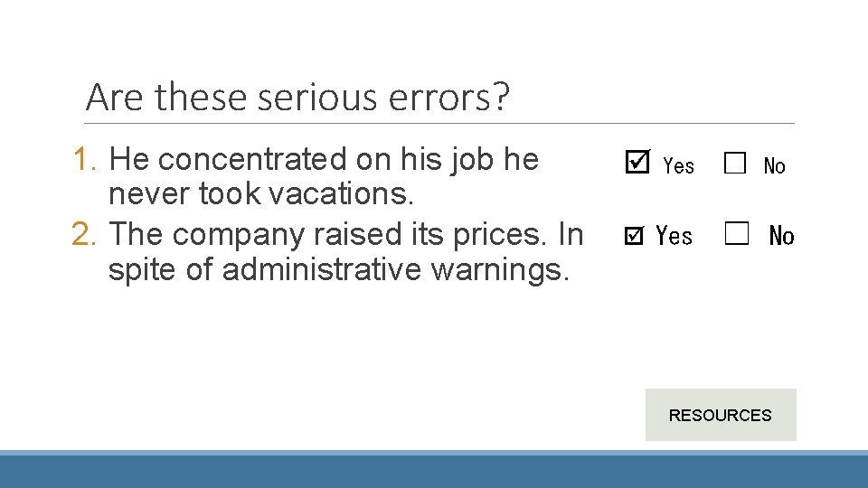Image resolution: width=868 pixels, height=488 pixels.
Task: Check the No box for sentence 1
Action: click(735, 164)
